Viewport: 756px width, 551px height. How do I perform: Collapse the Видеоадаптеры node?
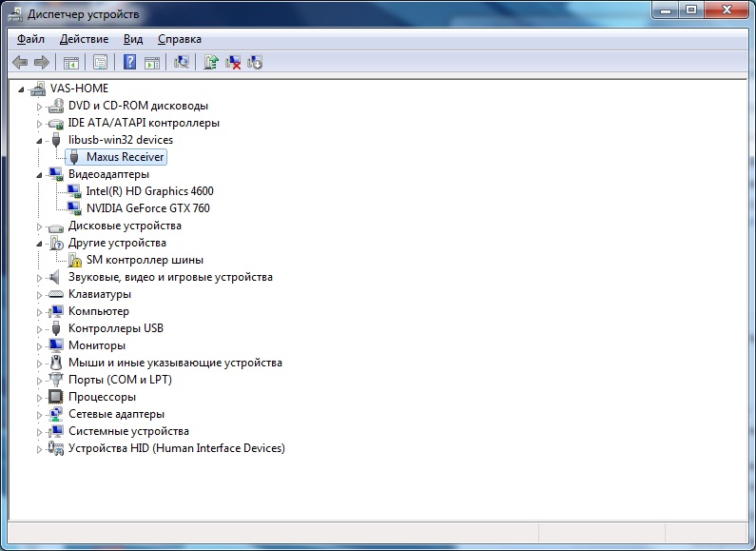[40, 175]
